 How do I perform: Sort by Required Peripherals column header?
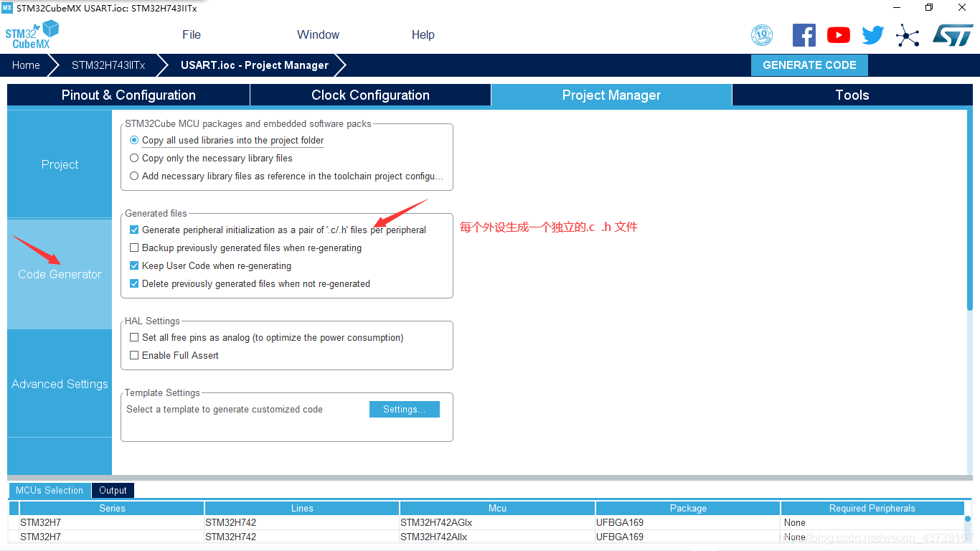(872, 508)
